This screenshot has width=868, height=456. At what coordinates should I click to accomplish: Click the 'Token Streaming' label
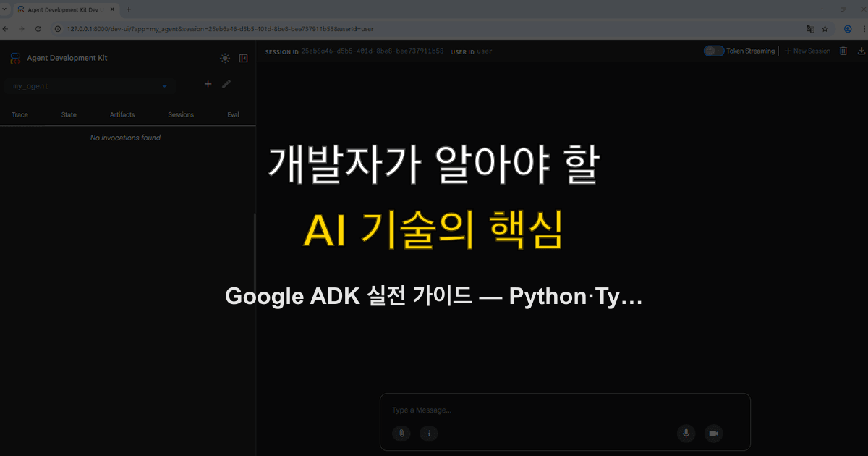751,51
